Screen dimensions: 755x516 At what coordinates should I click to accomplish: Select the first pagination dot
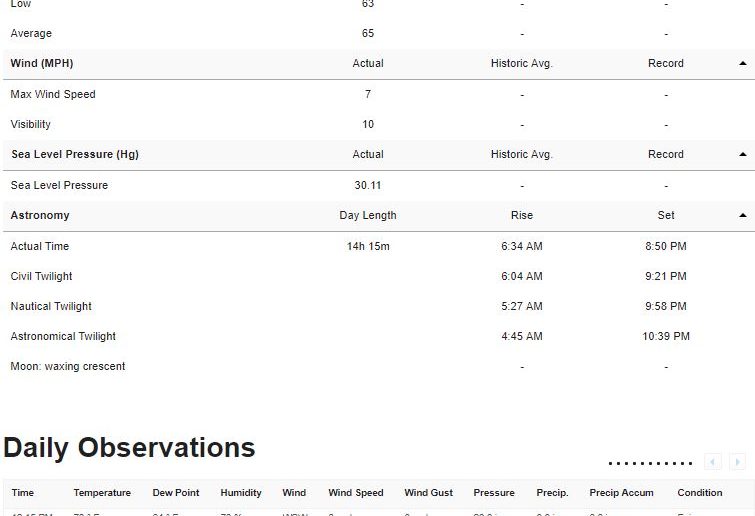[x=611, y=464]
